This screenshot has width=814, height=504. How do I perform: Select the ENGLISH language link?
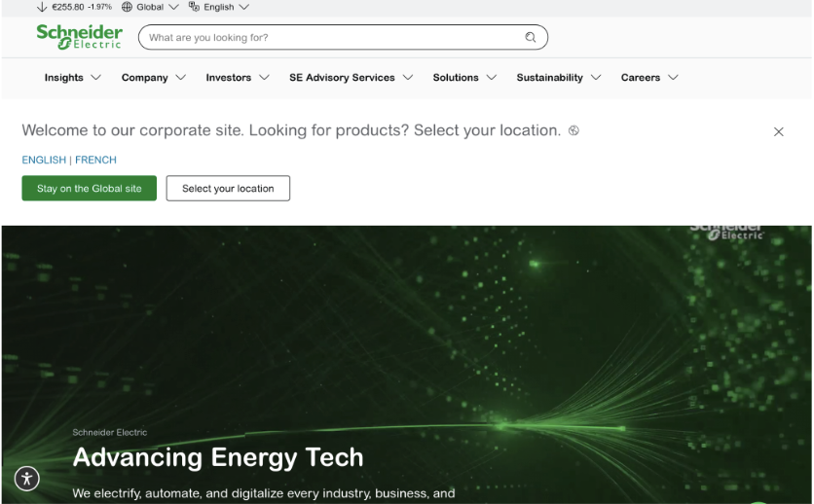point(44,160)
